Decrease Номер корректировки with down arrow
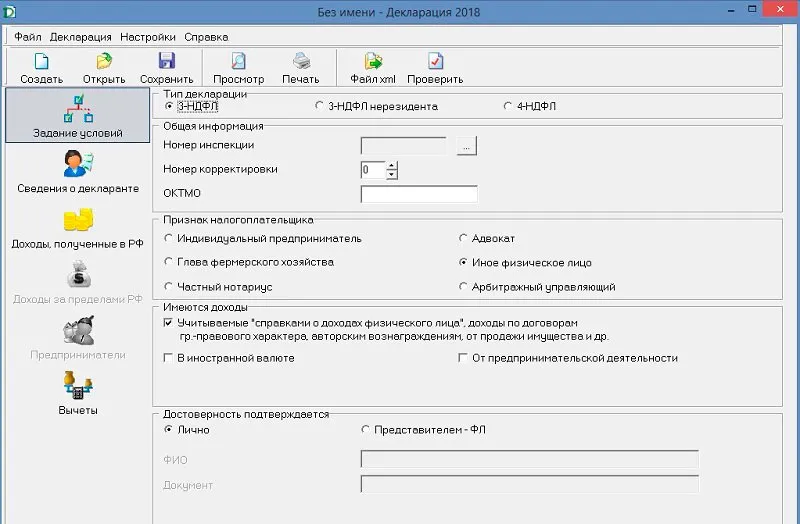This screenshot has width=800, height=524. pos(391,174)
